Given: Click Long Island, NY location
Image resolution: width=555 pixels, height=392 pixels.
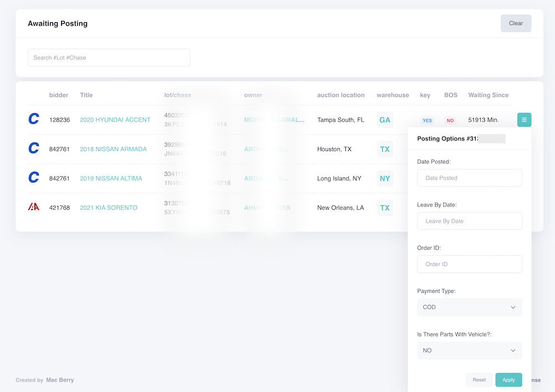Looking at the screenshot, I should [339, 178].
